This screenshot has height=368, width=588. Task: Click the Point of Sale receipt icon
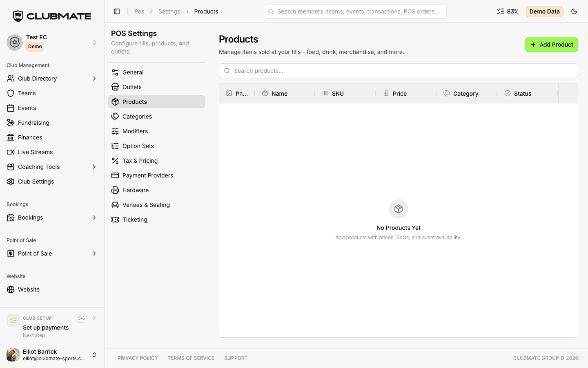(x=11, y=254)
